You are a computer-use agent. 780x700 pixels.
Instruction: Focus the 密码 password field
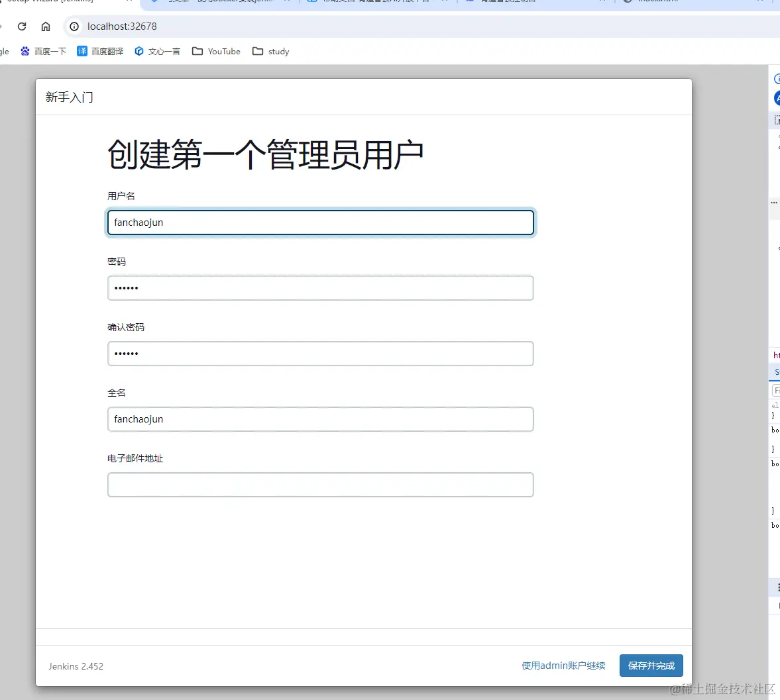[x=320, y=288]
